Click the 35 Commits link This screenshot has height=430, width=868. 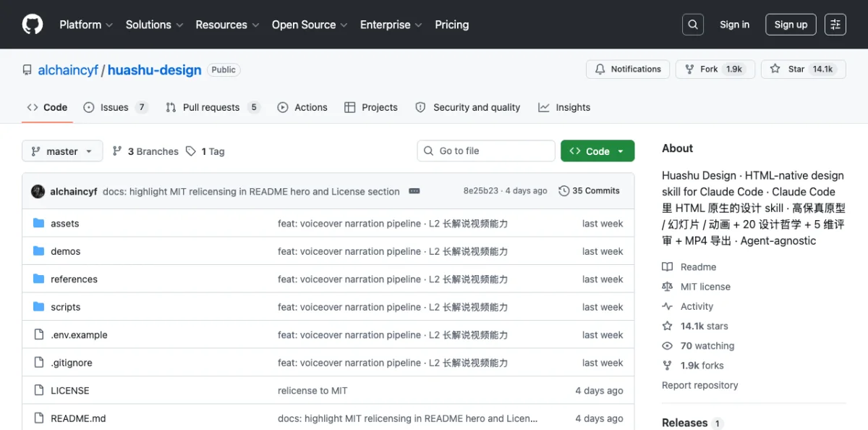pyautogui.click(x=590, y=191)
